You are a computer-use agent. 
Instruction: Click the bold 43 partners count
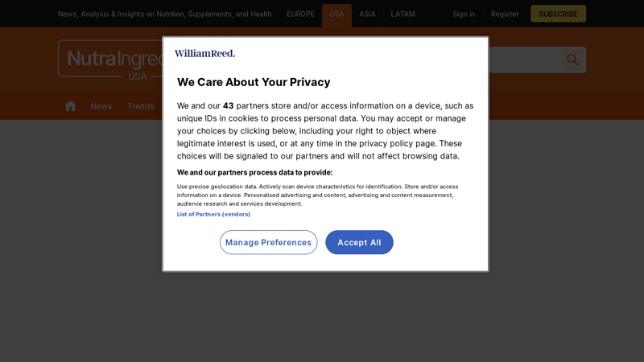[228, 106]
